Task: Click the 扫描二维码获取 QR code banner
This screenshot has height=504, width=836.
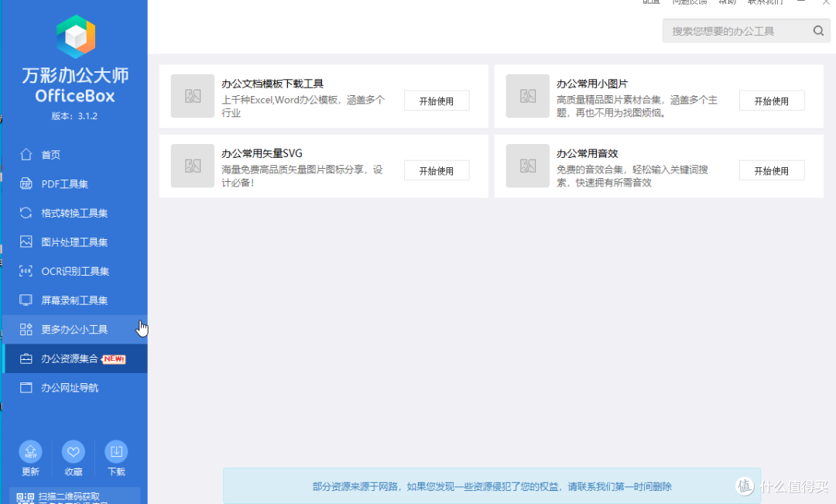Action: [74, 496]
